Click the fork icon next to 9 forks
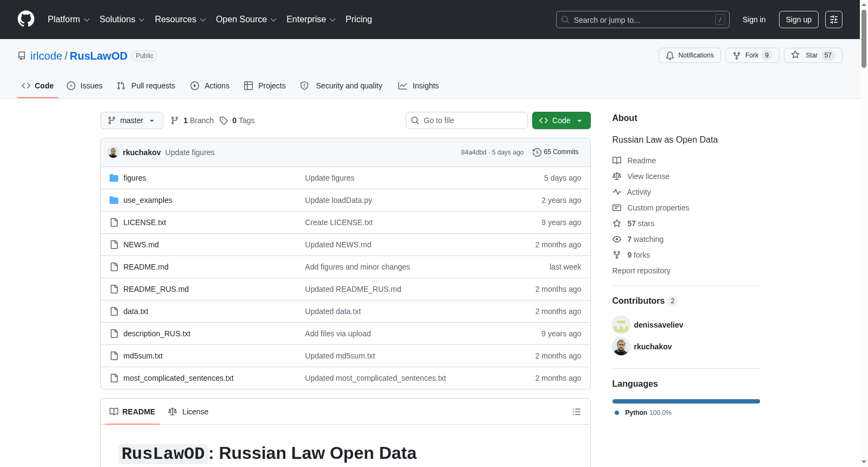The width and height of the screenshot is (868, 467). [617, 255]
